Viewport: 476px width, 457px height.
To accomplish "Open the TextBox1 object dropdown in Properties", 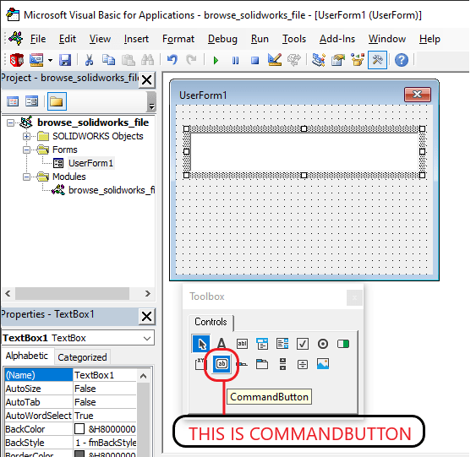I will pyautogui.click(x=147, y=338).
